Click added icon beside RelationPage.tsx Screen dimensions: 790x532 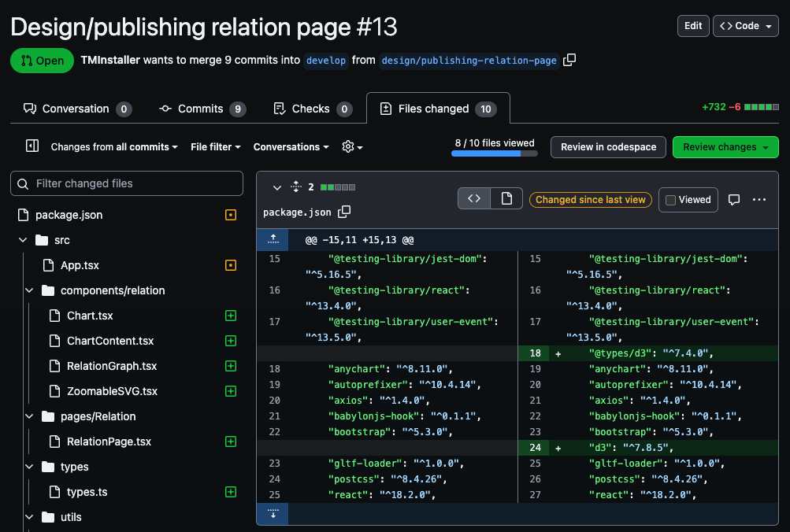tap(231, 441)
